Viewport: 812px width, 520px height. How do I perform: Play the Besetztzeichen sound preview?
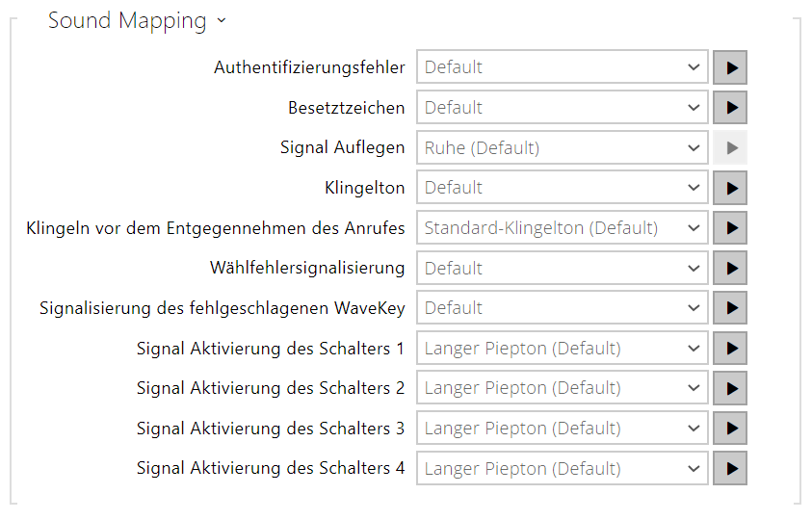[730, 107]
